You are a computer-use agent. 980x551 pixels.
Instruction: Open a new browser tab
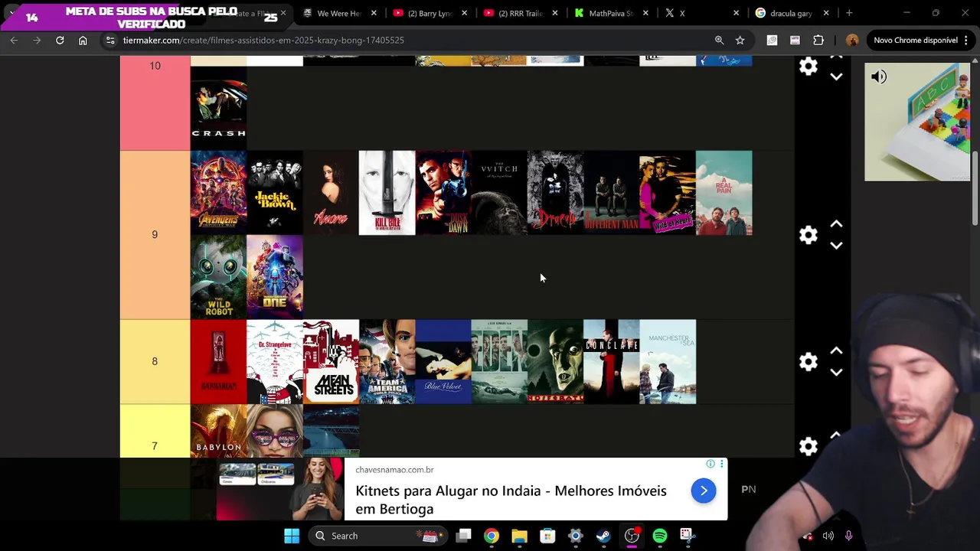(849, 13)
